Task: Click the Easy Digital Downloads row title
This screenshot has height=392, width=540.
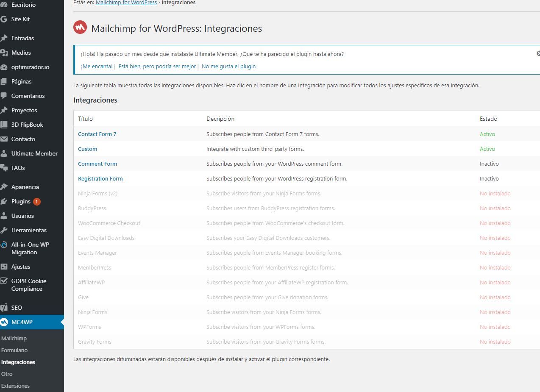Action: [x=106, y=238]
